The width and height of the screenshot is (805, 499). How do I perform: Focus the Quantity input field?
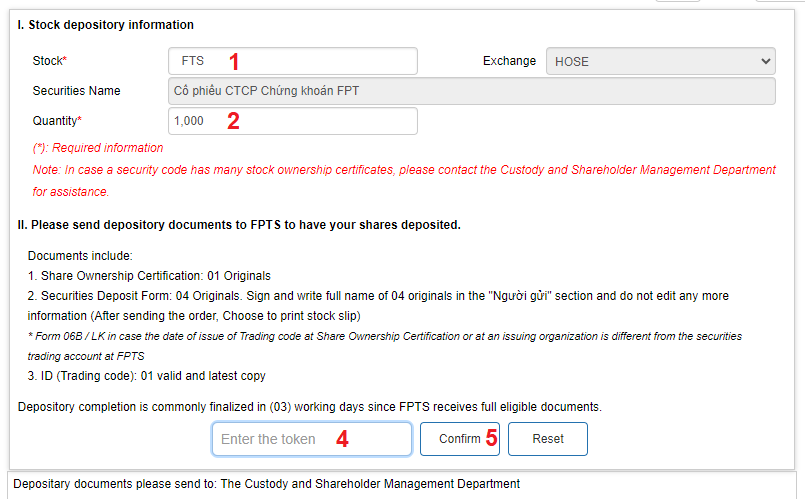(x=292, y=121)
